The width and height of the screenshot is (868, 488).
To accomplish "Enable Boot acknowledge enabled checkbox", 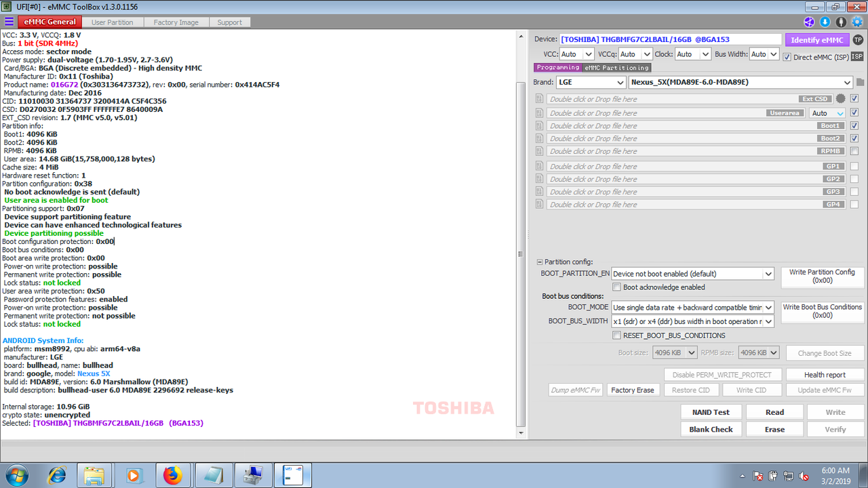I will click(x=616, y=287).
